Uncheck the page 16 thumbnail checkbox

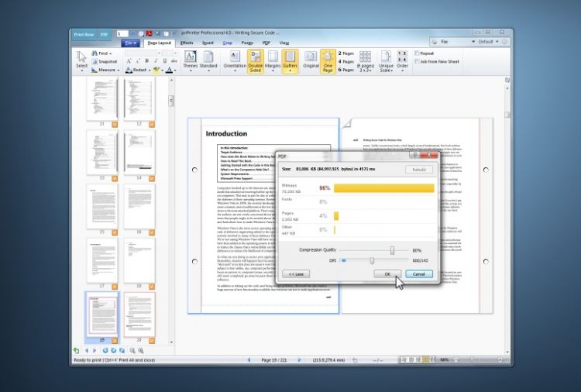[152, 232]
